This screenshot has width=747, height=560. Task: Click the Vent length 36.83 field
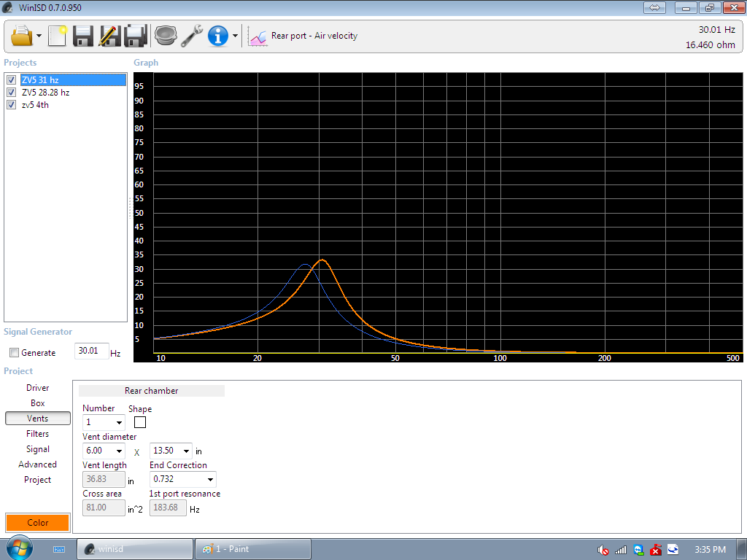point(104,479)
